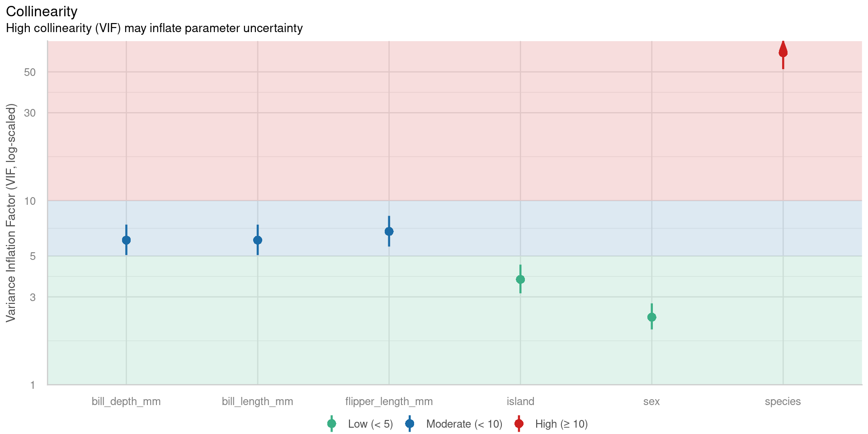Click the species x-axis label
The height and width of the screenshot is (434, 868).
point(783,401)
